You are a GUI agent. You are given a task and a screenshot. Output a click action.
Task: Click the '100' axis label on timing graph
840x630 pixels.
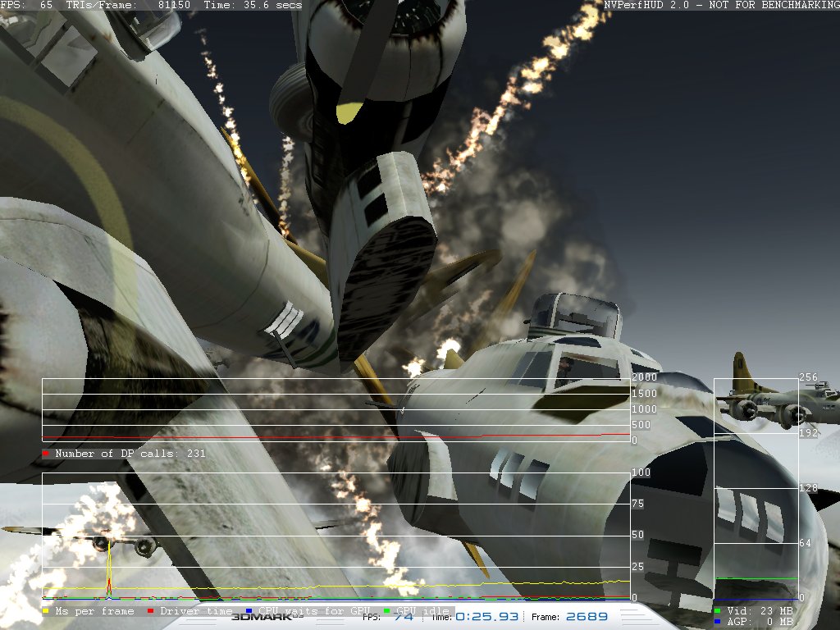(641, 472)
